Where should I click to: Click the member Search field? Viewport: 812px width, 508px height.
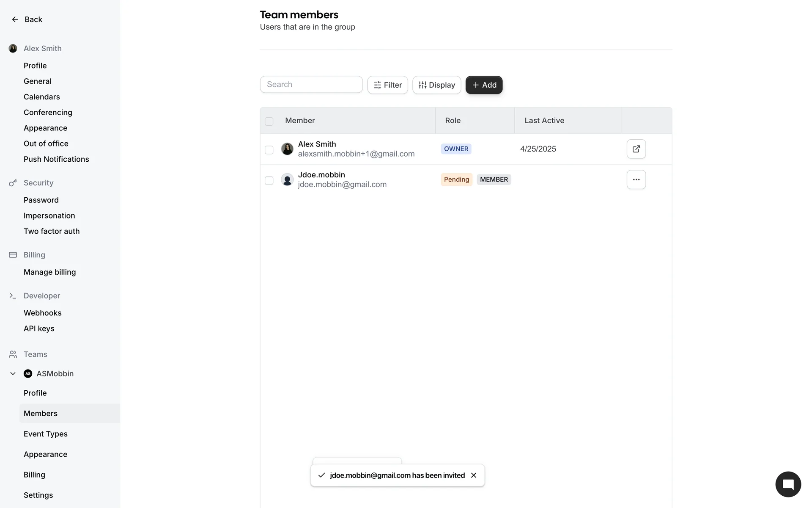click(311, 85)
